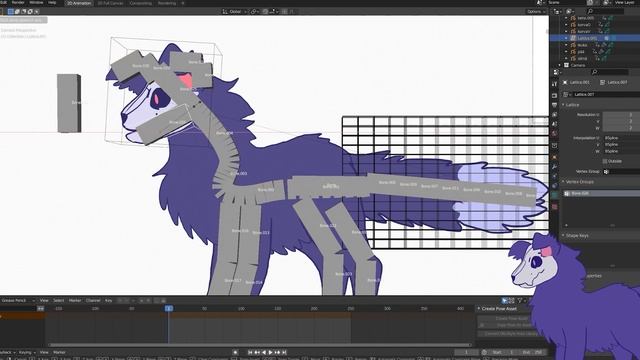Open the Window menu

tap(36, 2)
